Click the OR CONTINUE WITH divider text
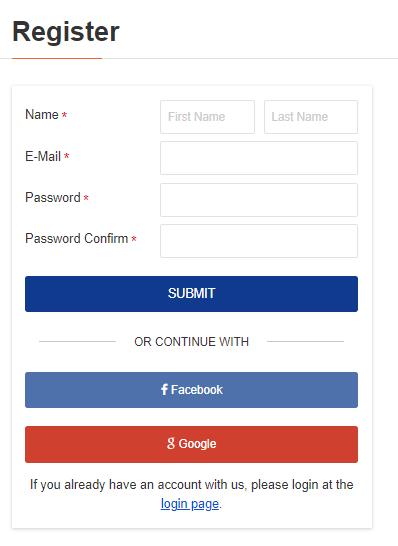398x546 pixels. (192, 342)
